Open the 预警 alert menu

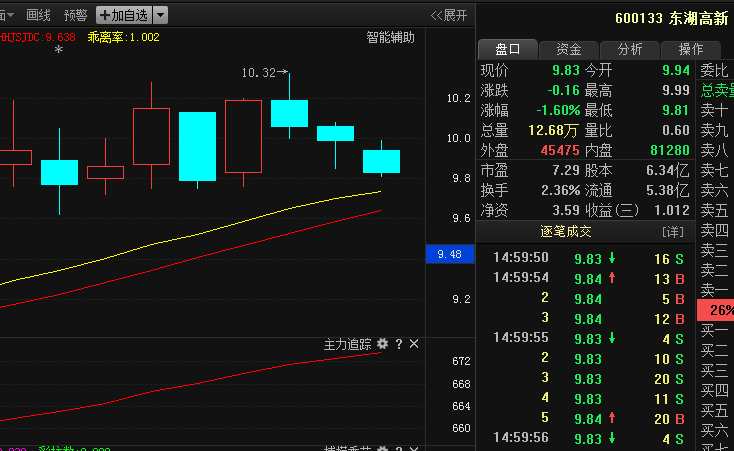75,15
